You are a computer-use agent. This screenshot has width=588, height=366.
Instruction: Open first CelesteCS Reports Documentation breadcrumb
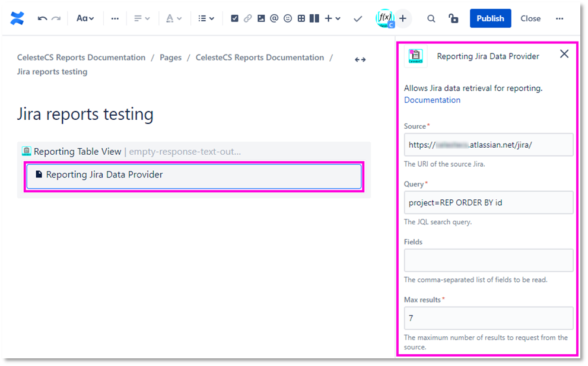click(81, 58)
